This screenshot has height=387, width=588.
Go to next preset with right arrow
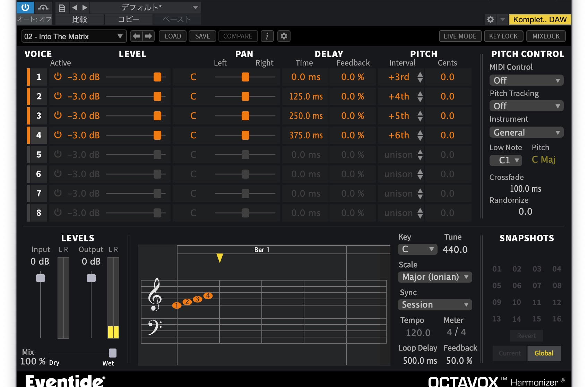[149, 36]
